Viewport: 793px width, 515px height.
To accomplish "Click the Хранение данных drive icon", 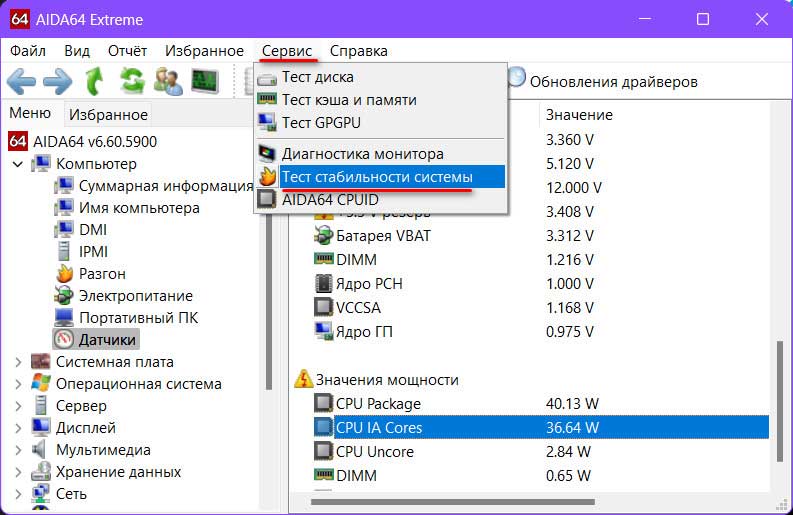I will point(40,471).
